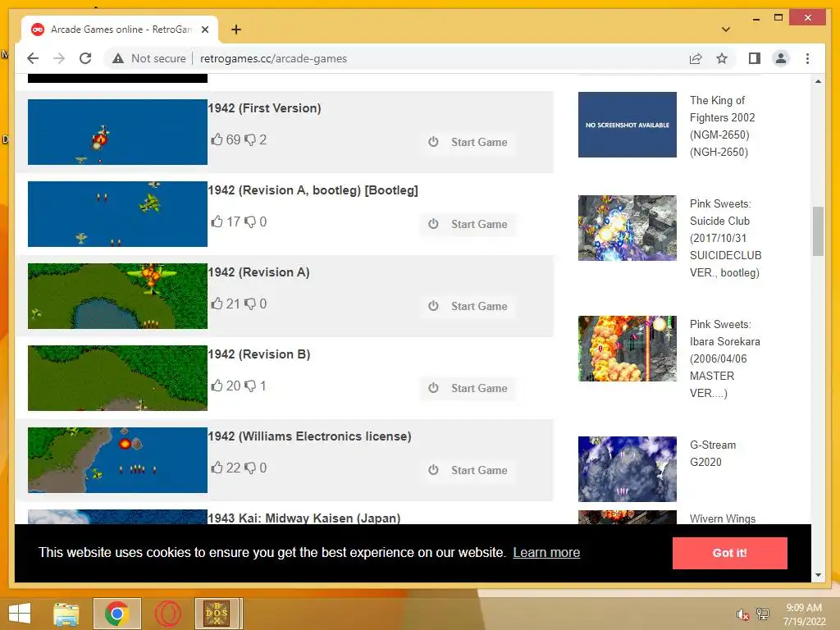Click the 1942 (Revision B) screenshot
The height and width of the screenshot is (630, 840).
click(x=117, y=377)
